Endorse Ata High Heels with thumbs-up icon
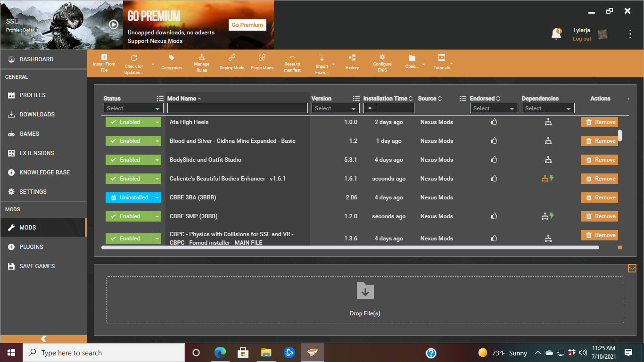Image resolution: width=644 pixels, height=362 pixels. 494,122
